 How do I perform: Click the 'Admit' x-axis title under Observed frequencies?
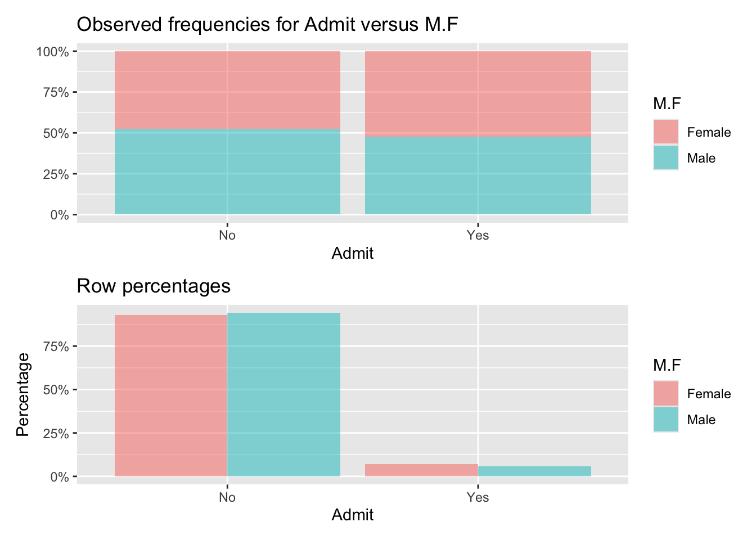click(x=353, y=254)
